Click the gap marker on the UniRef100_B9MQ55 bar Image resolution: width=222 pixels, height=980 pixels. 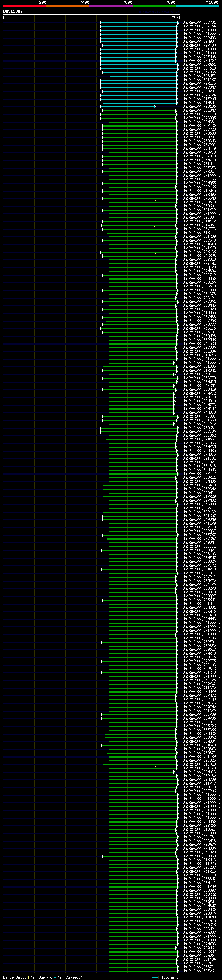point(155,185)
